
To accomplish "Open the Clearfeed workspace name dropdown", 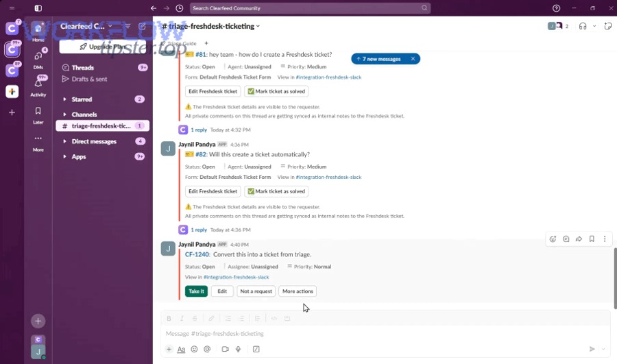I will click(x=86, y=26).
